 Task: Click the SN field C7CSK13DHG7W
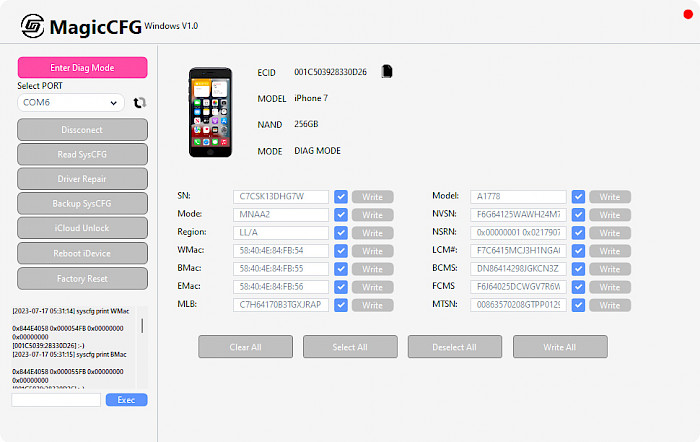(281, 196)
